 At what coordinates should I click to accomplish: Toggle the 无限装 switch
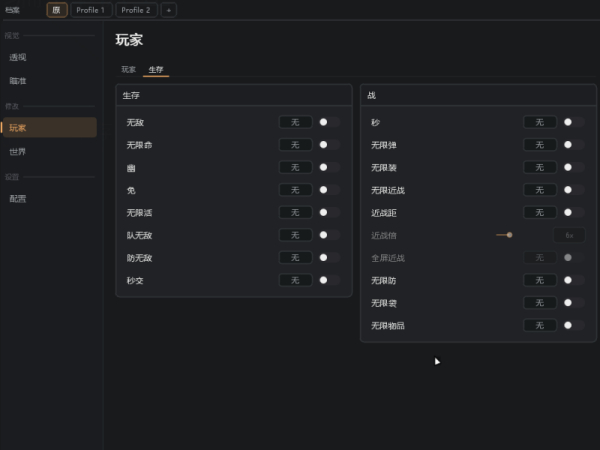click(x=574, y=167)
